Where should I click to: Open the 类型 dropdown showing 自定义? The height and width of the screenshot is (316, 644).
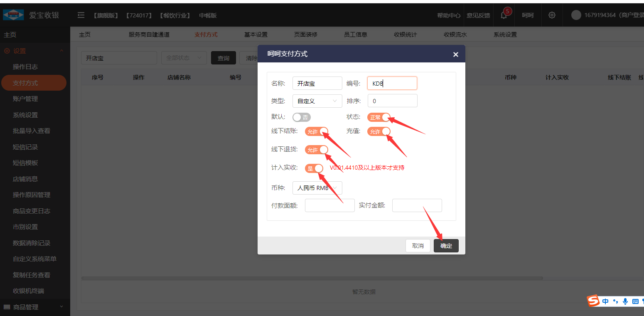(317, 101)
